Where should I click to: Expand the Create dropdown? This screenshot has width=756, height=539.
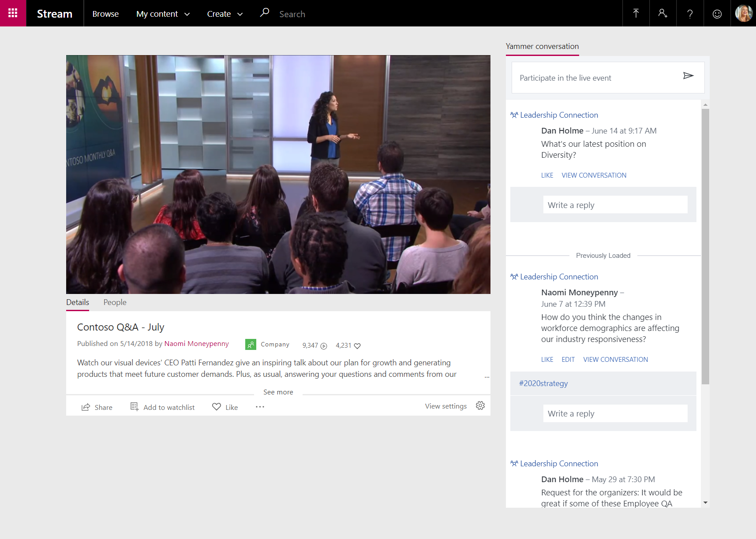coord(225,14)
